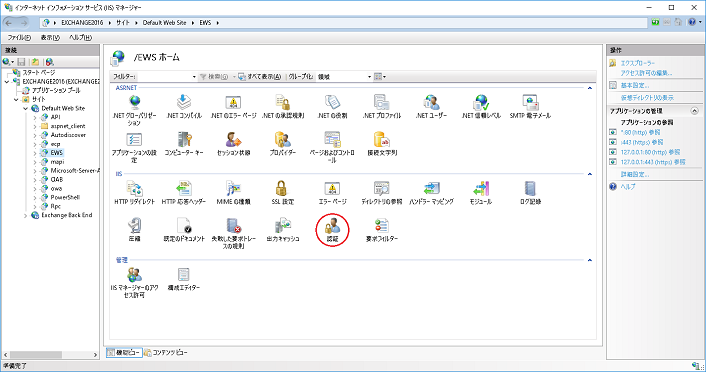The height and width of the screenshot is (372, 706).
Task: Open the ファイル(F) menu
Action: 19,38
